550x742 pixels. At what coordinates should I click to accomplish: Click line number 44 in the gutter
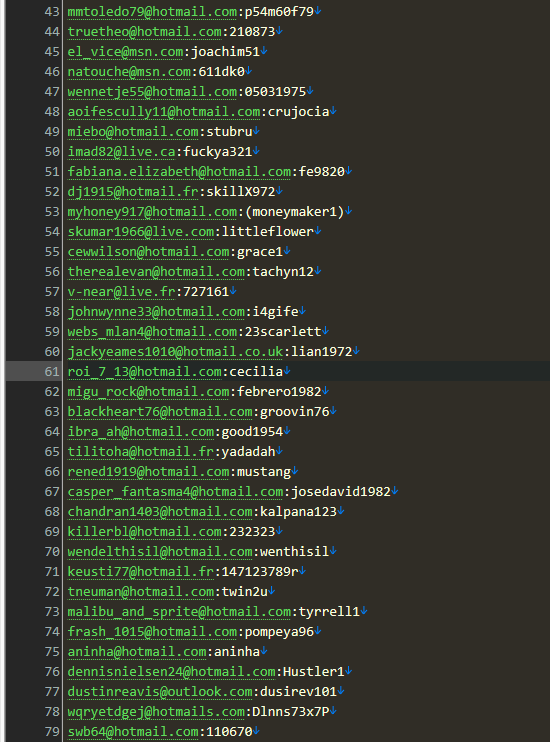[x=52, y=32]
